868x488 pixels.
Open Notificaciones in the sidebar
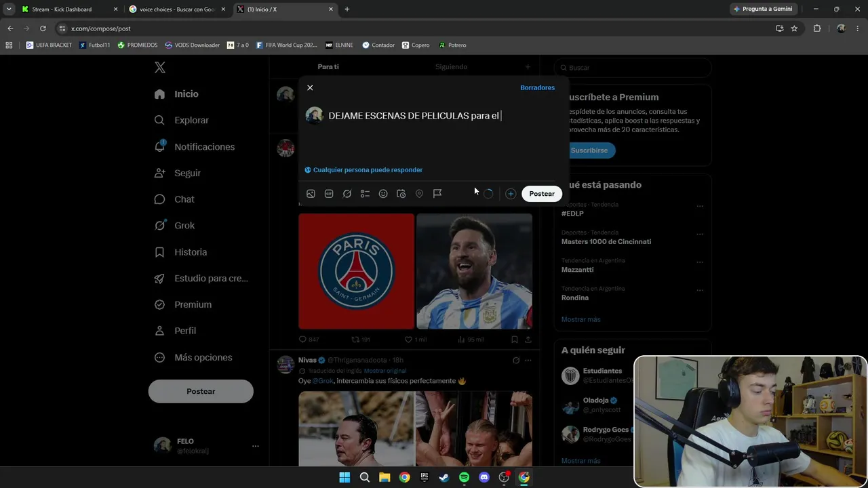click(195, 146)
